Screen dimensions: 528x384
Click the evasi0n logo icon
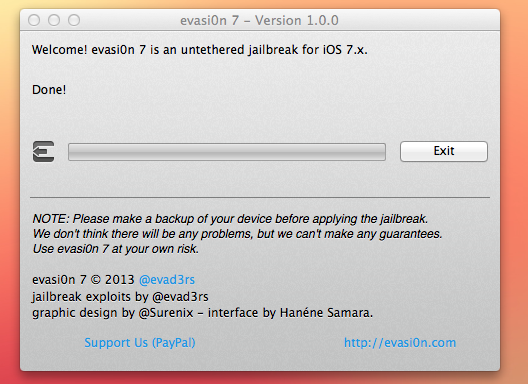click(x=43, y=152)
